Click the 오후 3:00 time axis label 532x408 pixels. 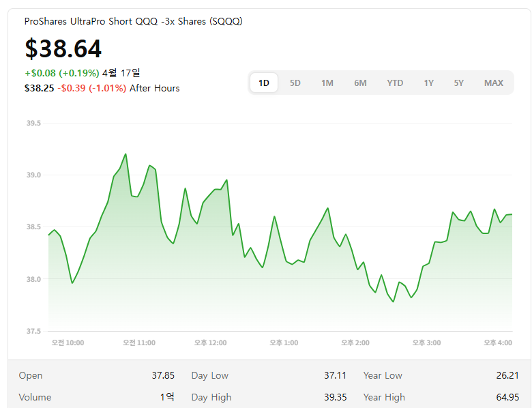click(x=426, y=343)
